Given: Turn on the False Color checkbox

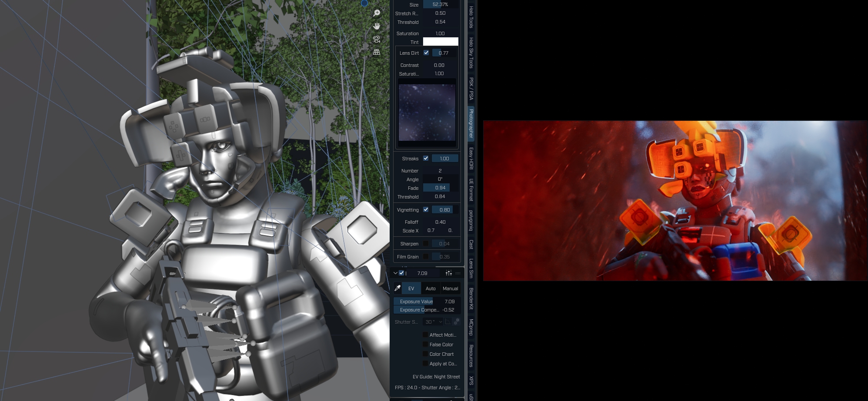Looking at the screenshot, I should (x=425, y=345).
